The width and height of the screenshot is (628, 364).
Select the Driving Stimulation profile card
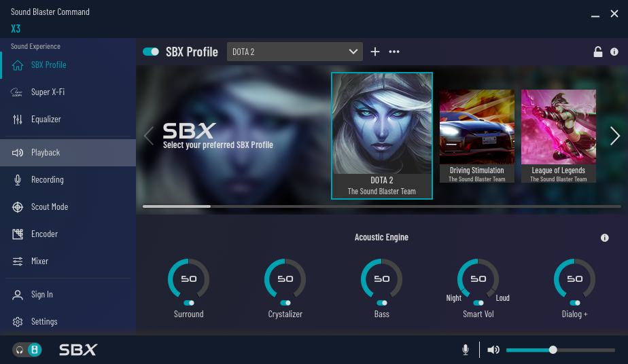coord(477,136)
